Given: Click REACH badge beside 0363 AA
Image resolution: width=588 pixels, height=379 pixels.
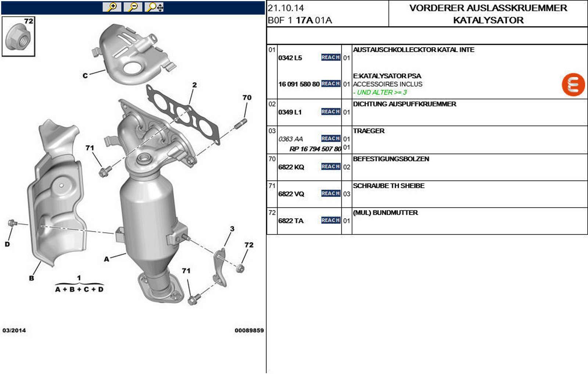Looking at the screenshot, I should pyautogui.click(x=330, y=139).
